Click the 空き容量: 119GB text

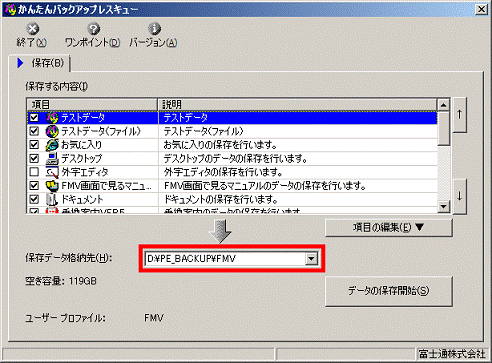[x=61, y=281]
